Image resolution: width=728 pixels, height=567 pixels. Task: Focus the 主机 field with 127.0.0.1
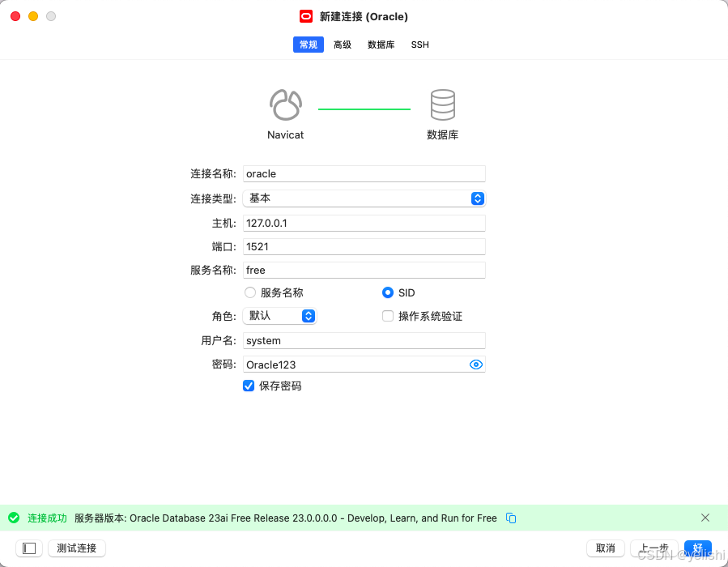[364, 223]
